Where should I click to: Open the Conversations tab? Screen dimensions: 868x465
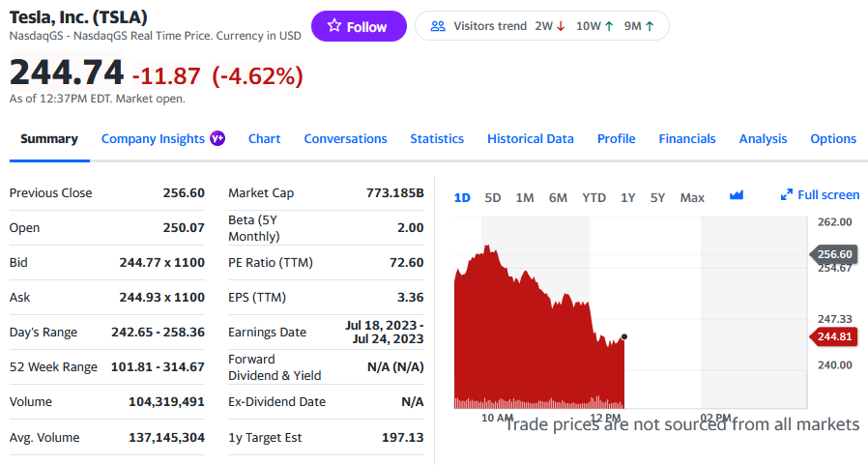pyautogui.click(x=345, y=139)
